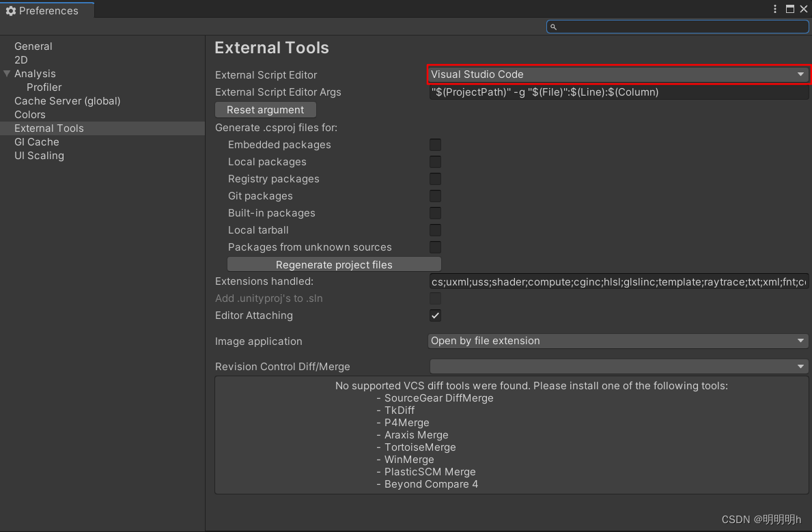Open the three-dot menu in the title bar

tap(774, 9)
